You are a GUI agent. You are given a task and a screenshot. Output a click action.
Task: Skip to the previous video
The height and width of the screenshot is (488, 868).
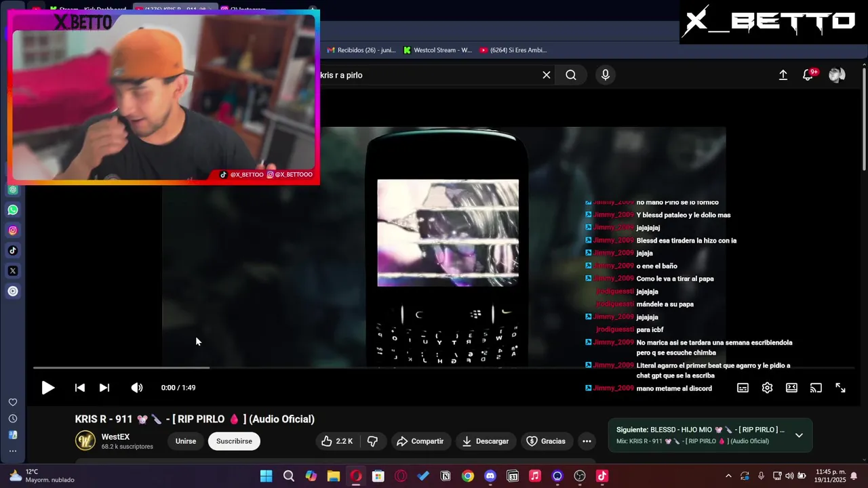point(80,388)
